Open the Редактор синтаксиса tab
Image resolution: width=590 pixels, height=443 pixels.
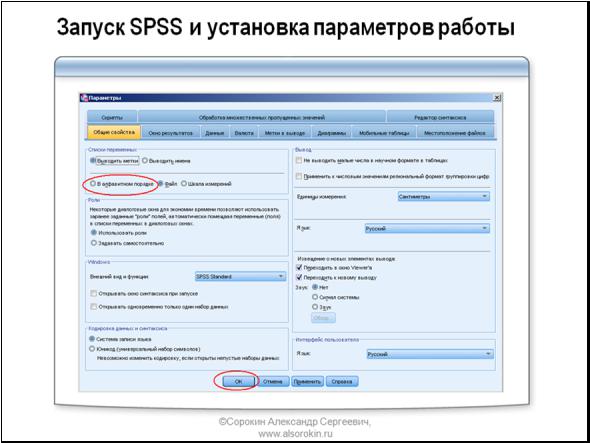(440, 117)
